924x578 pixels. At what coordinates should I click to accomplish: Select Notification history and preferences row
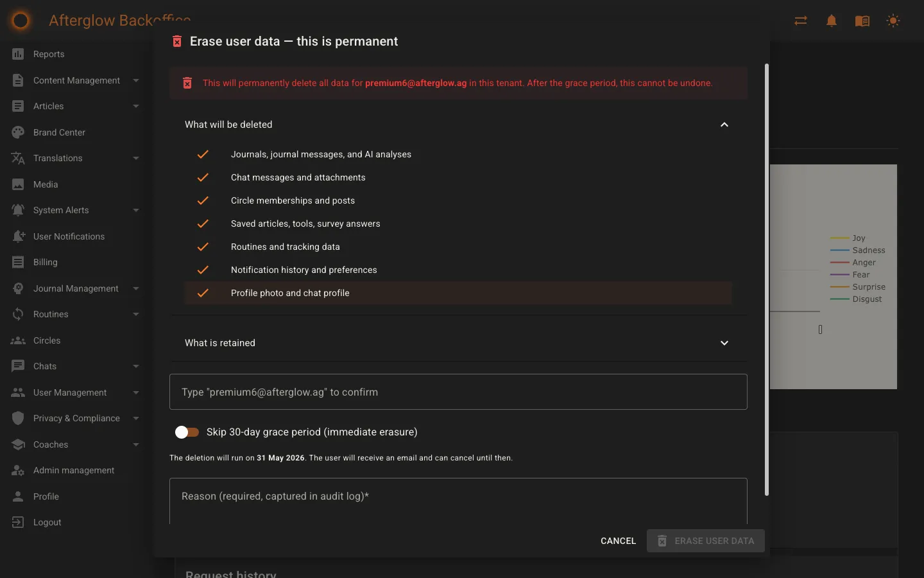[x=458, y=270]
